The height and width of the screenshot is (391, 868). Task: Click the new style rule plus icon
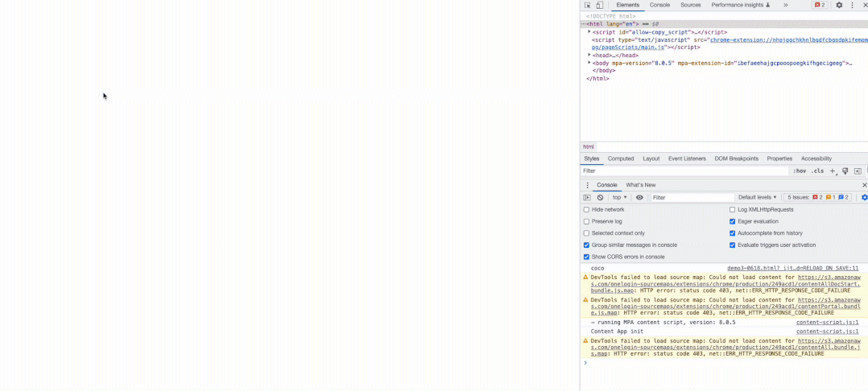pos(833,171)
